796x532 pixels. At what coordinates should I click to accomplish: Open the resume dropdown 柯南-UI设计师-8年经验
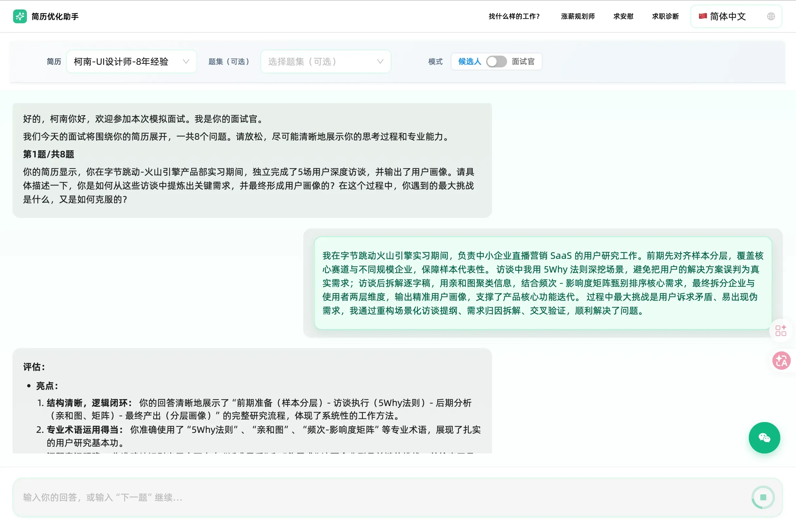click(x=132, y=62)
